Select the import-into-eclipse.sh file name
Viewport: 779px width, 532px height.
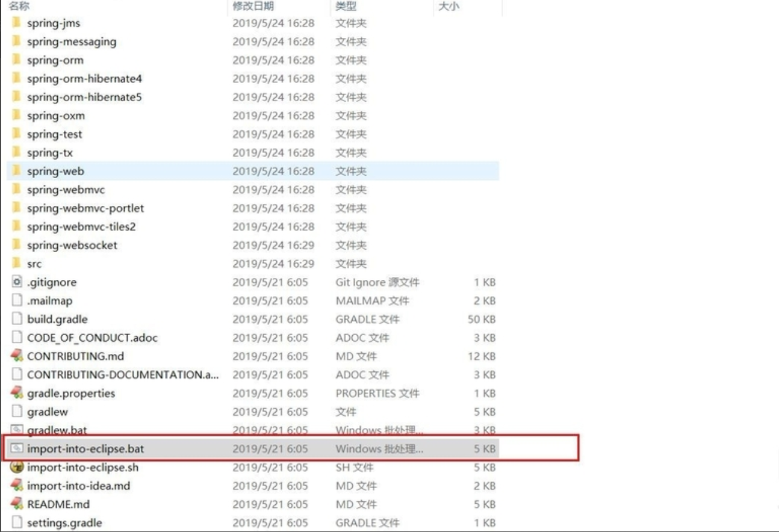pyautogui.click(x=83, y=468)
